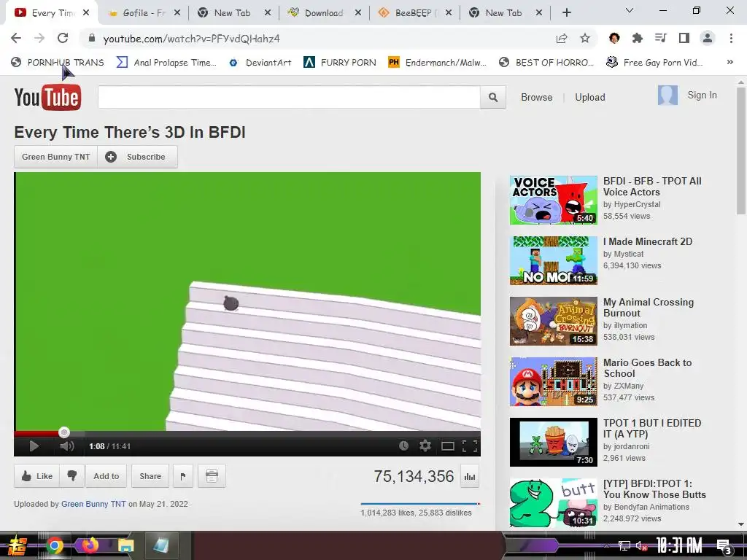Click the muted speaker tray icon

click(x=641, y=545)
